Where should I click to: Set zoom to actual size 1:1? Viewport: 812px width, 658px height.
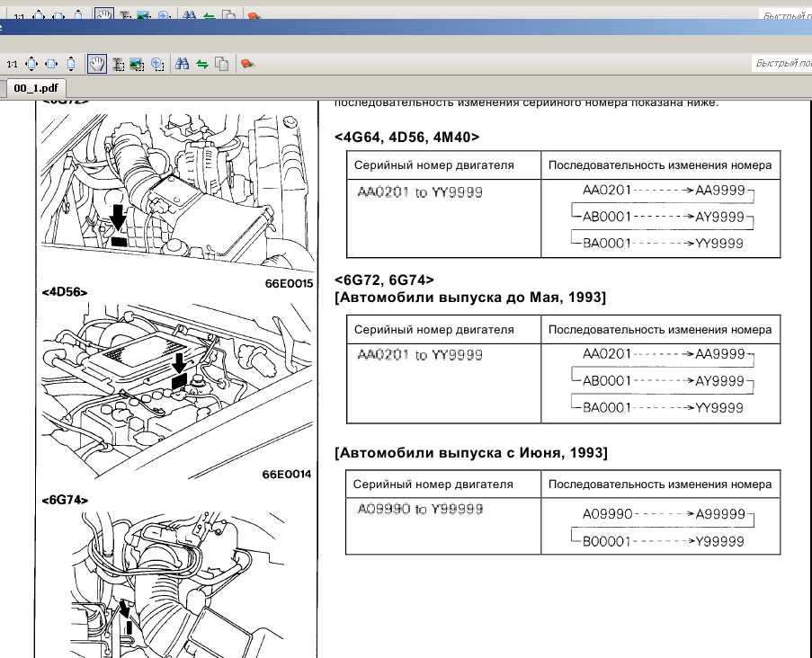(13, 64)
